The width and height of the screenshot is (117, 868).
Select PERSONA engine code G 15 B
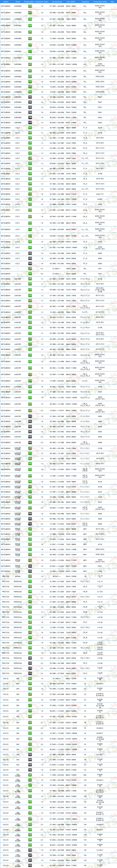pos(100,612)
